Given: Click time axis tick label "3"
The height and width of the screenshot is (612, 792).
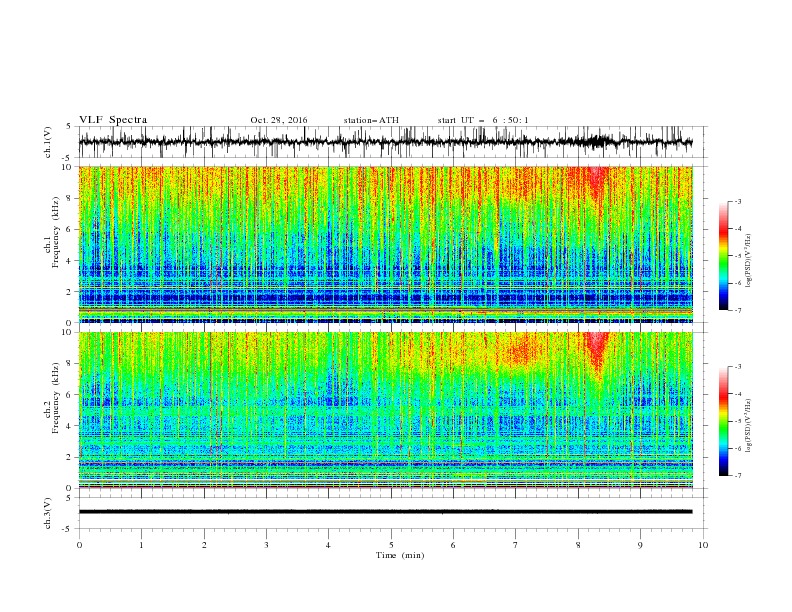Looking at the screenshot, I should point(266,545).
